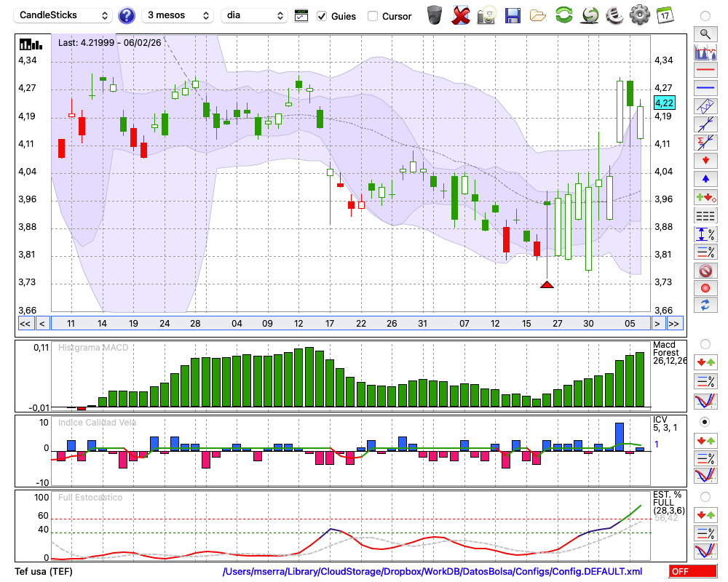Open the settings gear icon
728x582 pixels.
coord(639,15)
